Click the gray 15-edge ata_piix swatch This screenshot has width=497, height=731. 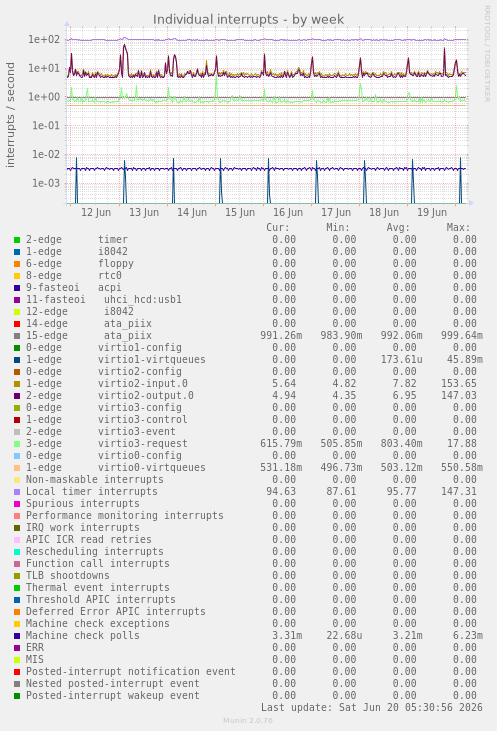point(17,336)
